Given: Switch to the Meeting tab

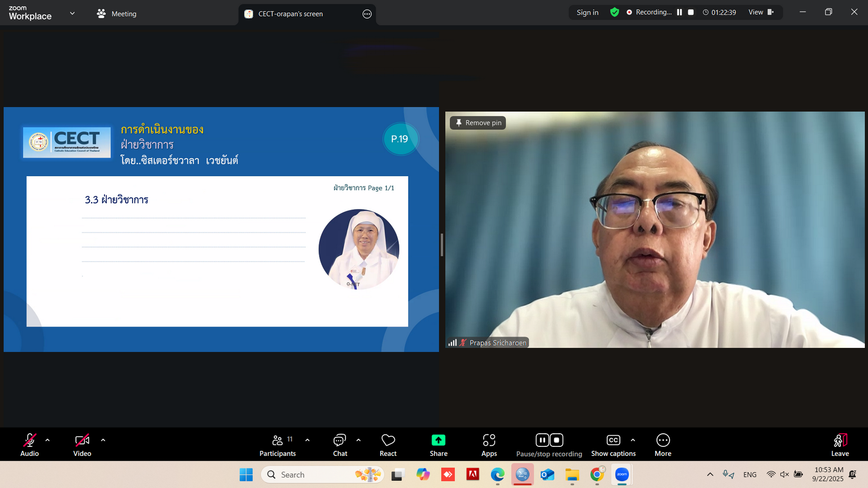Looking at the screenshot, I should [117, 14].
